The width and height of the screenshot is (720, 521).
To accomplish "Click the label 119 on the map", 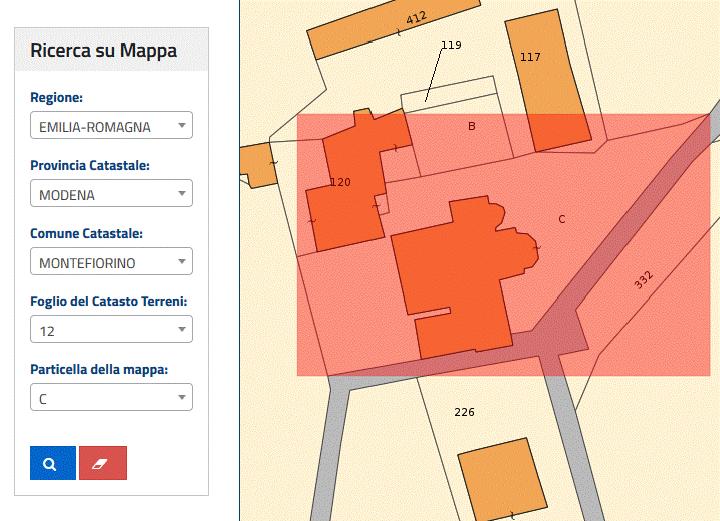I will 451,45.
